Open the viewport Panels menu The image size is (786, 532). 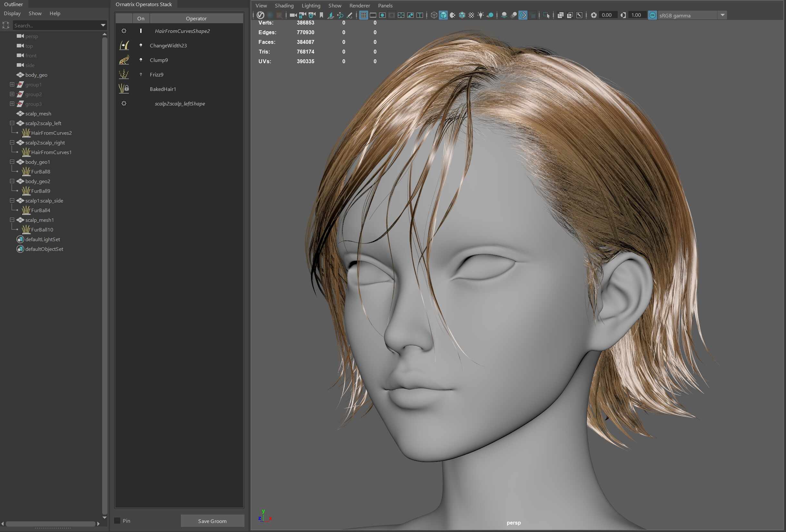385,5
